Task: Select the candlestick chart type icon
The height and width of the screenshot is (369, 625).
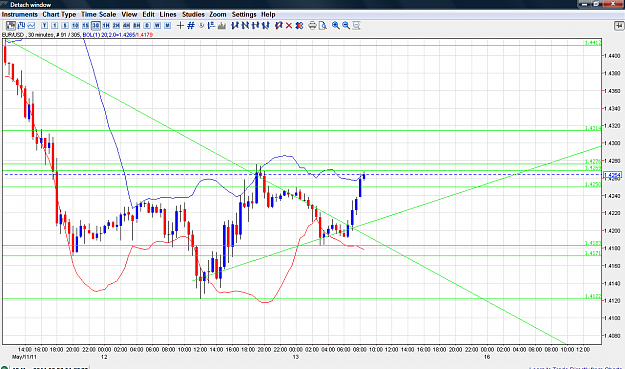Action: click(11, 26)
